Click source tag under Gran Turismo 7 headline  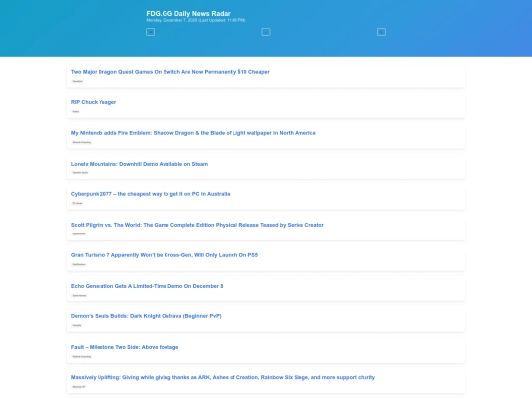[x=79, y=264]
